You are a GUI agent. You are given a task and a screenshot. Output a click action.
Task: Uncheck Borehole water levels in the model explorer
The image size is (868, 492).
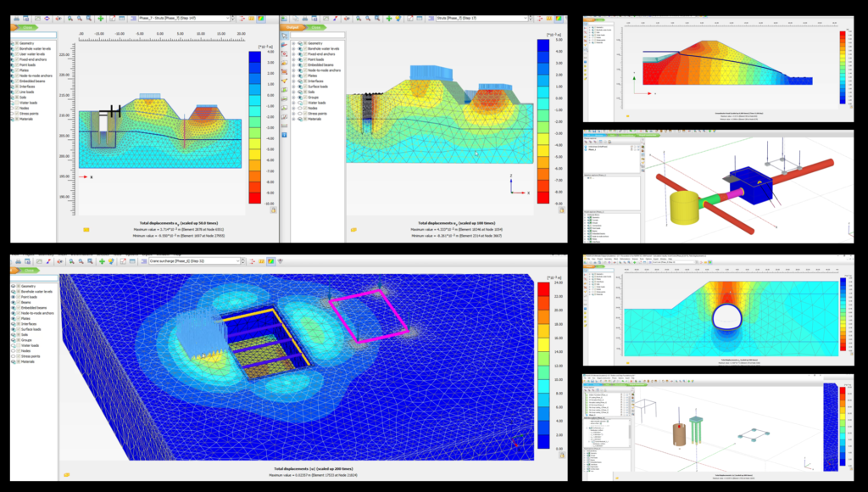(16, 49)
